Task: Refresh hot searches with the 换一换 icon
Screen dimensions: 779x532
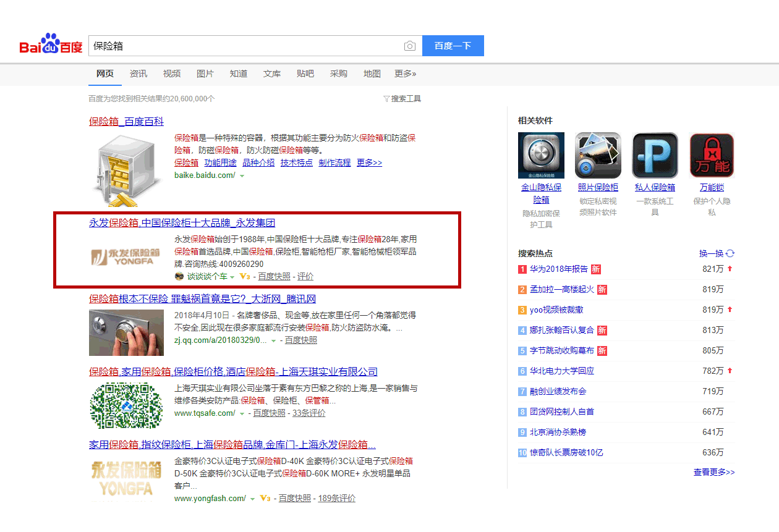Action: pyautogui.click(x=730, y=253)
